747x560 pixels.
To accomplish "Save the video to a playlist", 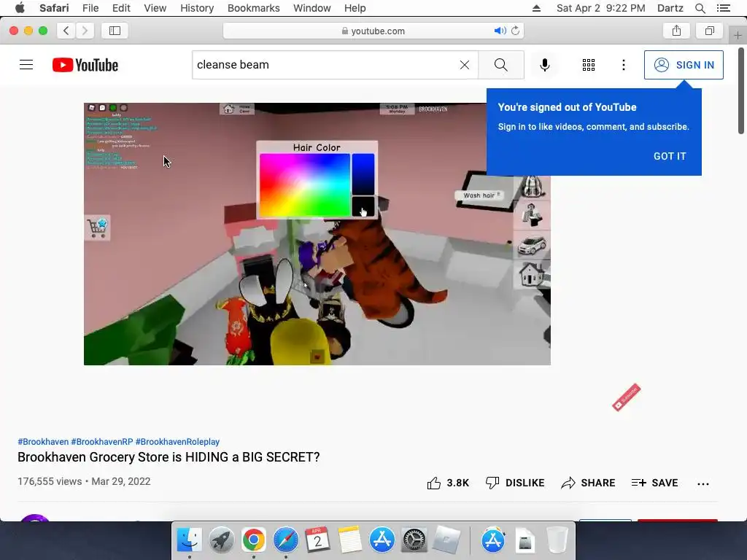I will 654,483.
